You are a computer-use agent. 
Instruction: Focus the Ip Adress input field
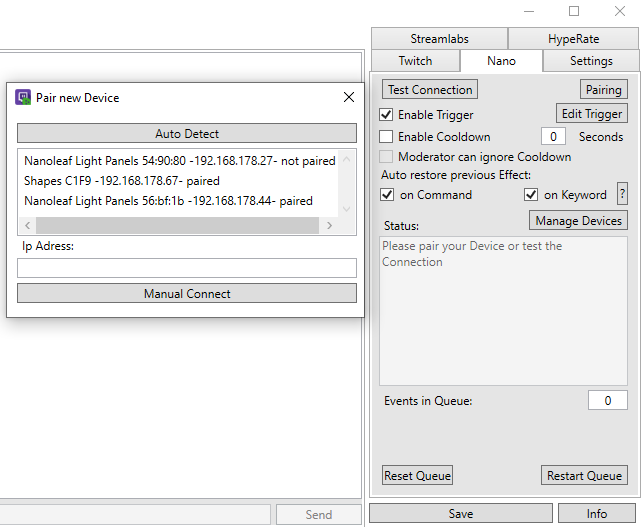(x=187, y=268)
